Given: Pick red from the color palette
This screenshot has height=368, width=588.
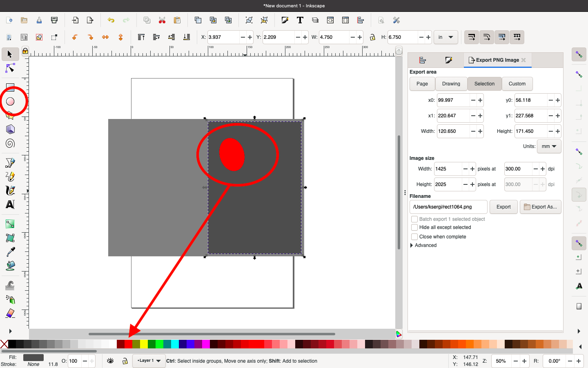Looking at the screenshot, I should tap(128, 345).
